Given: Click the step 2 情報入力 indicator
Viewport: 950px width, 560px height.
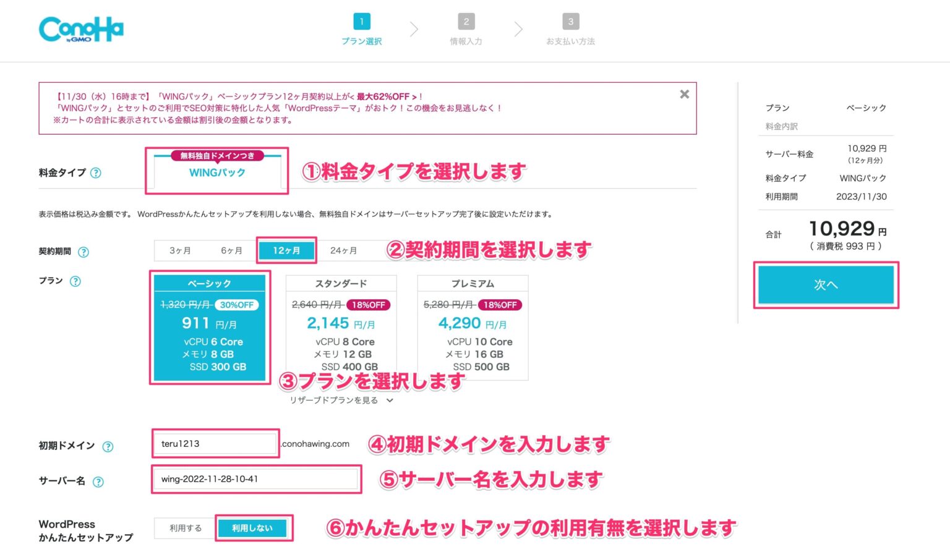Looking at the screenshot, I should pos(466,28).
